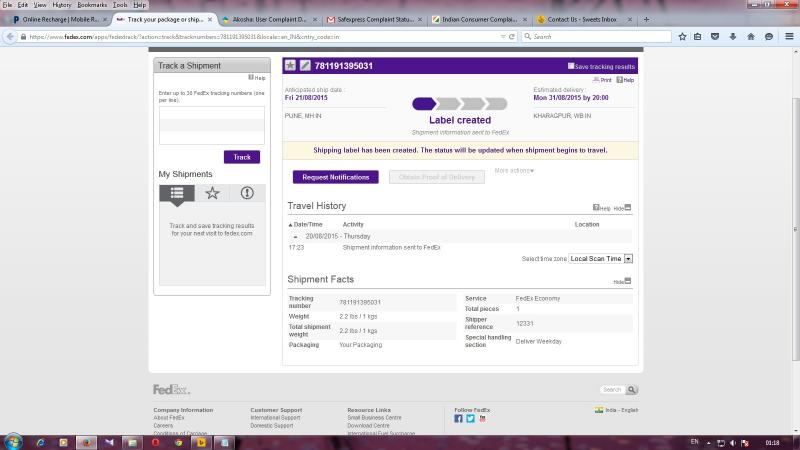Open the bookmarks list icon in toolbar
The height and width of the screenshot is (450, 800).
point(698,37)
